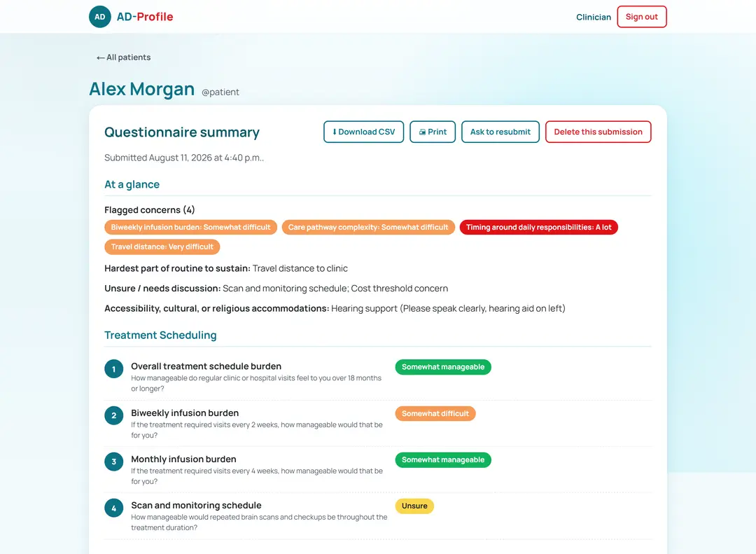Delete this submission
Screen dimensions: 756x554
[x=598, y=132]
